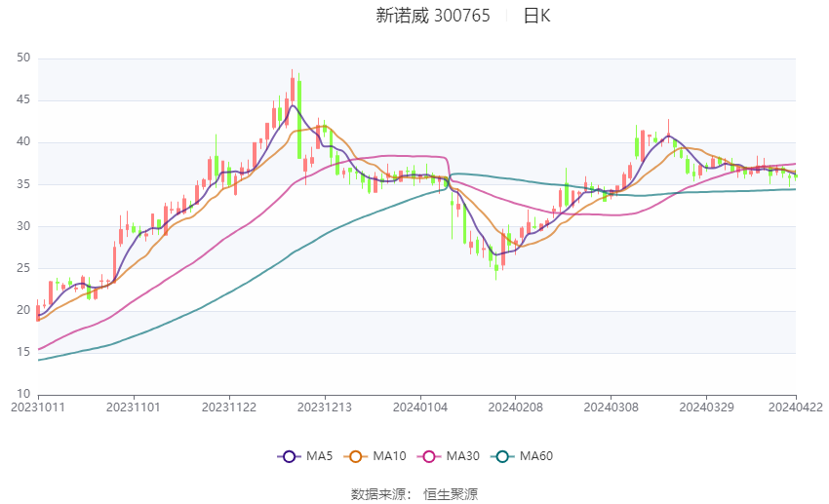The height and width of the screenshot is (504, 829).
Task: Click the 20240308 date axis label
Action: point(612,407)
